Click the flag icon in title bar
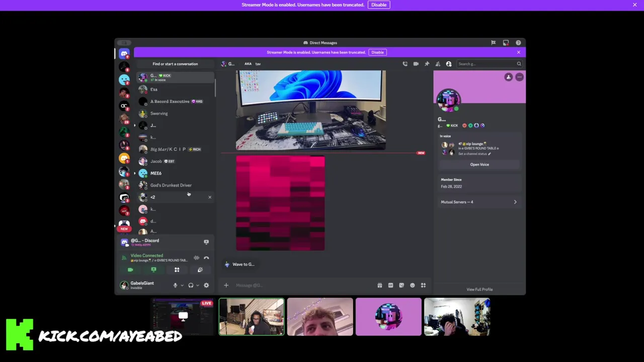644x362 pixels. [x=493, y=43]
